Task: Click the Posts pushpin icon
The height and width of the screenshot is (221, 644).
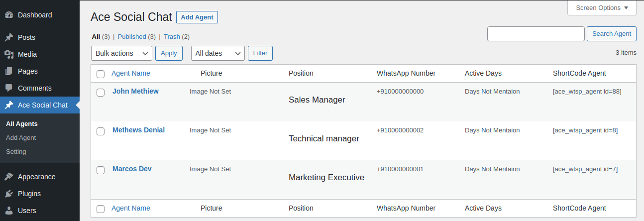Action: [x=9, y=37]
